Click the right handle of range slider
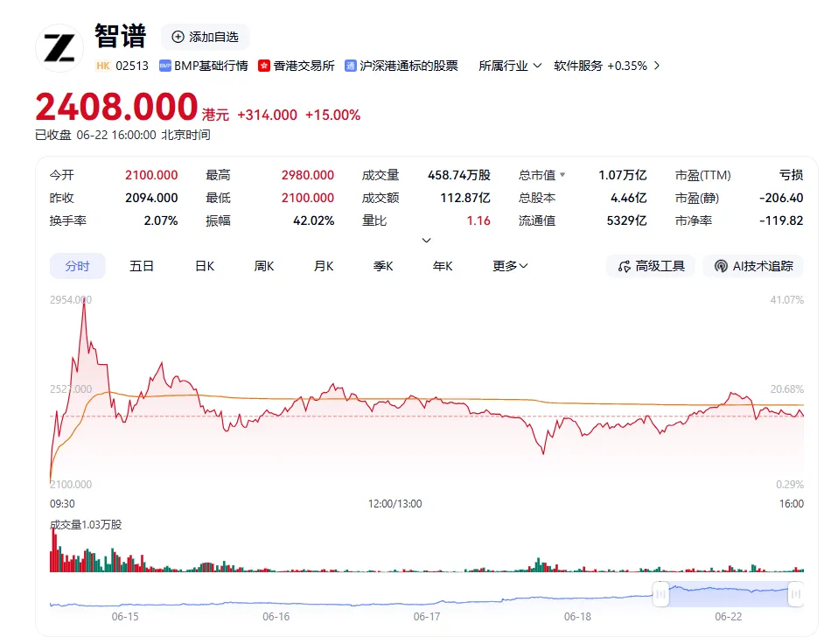831x644 pixels. point(795,594)
